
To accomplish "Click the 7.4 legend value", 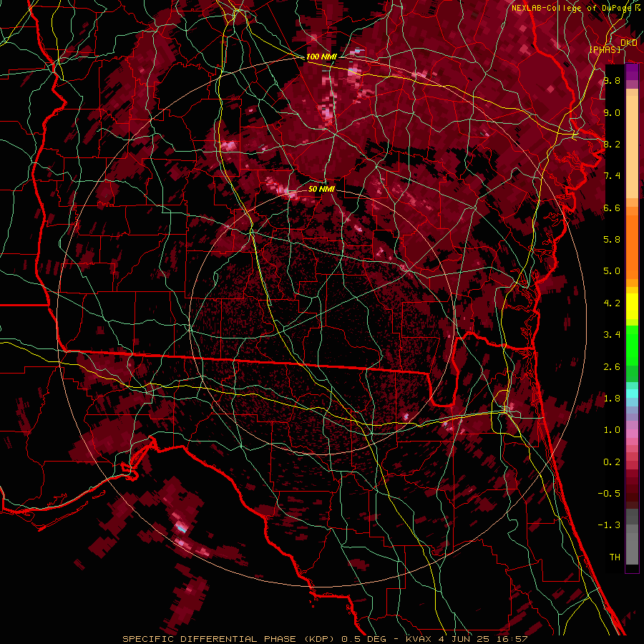I will [x=612, y=176].
